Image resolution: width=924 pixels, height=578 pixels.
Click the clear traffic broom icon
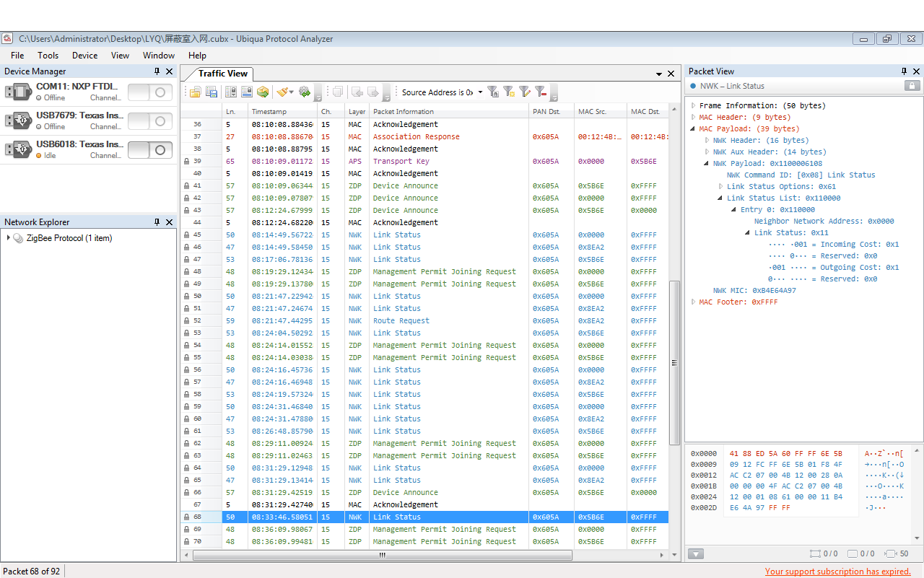pyautogui.click(x=283, y=92)
